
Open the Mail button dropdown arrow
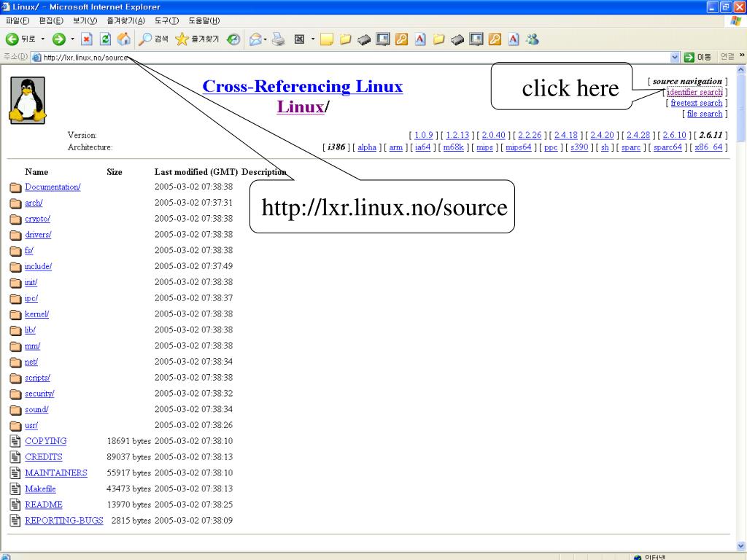[266, 39]
